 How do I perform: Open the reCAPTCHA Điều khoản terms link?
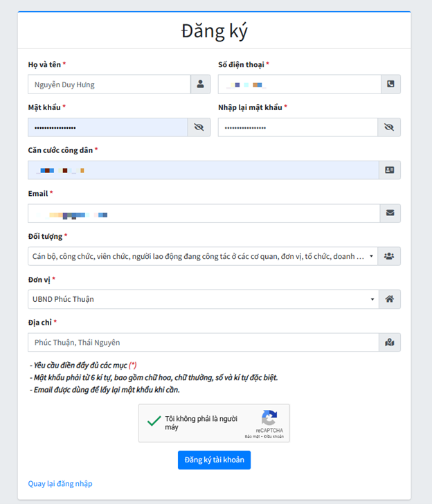point(273,437)
